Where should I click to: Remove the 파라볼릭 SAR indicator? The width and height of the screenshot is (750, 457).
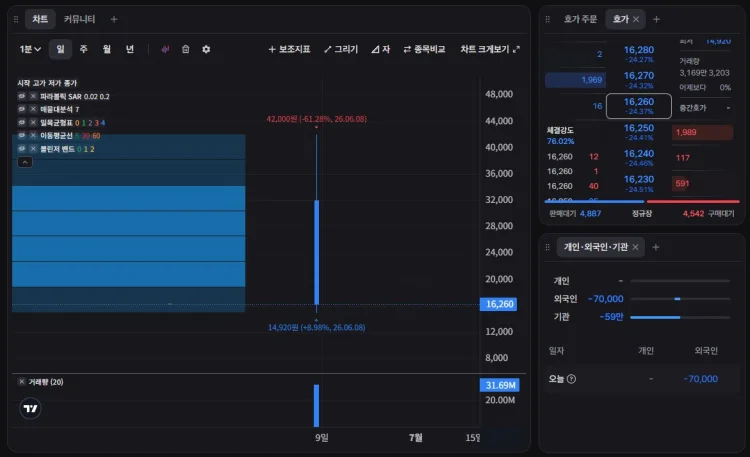coord(33,96)
